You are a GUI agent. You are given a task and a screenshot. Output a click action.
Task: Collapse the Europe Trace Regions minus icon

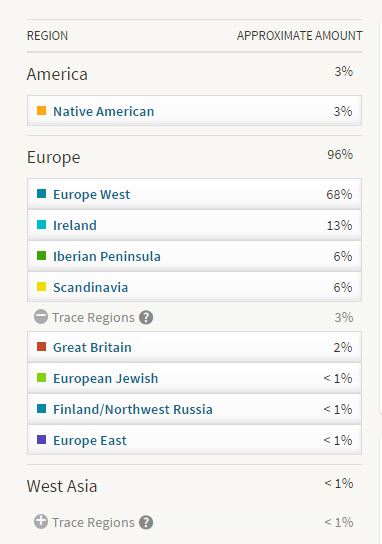pyautogui.click(x=41, y=317)
